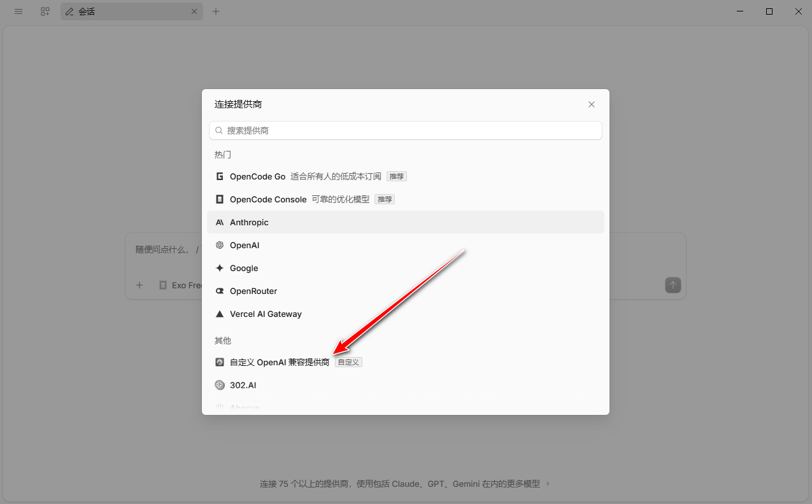Open a new tab with plus icon
The image size is (812, 504).
pyautogui.click(x=216, y=11)
